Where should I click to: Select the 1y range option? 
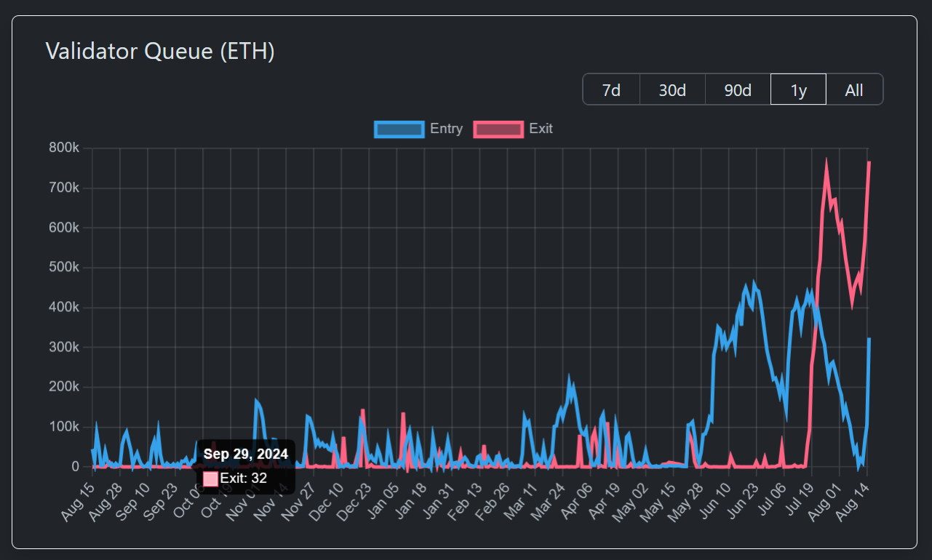point(798,89)
